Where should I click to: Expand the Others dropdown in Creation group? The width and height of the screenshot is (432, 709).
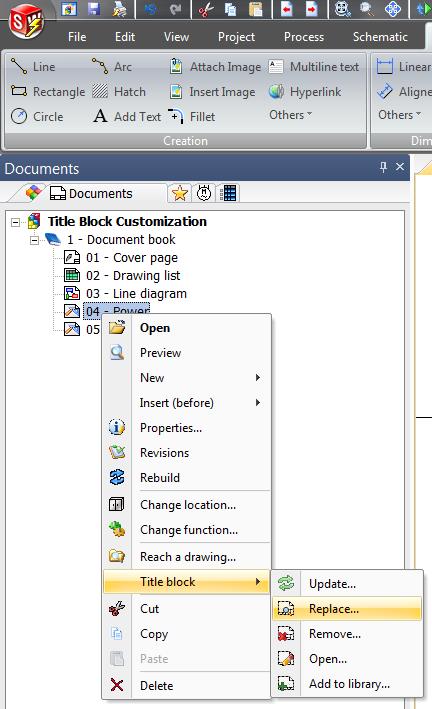pos(290,115)
